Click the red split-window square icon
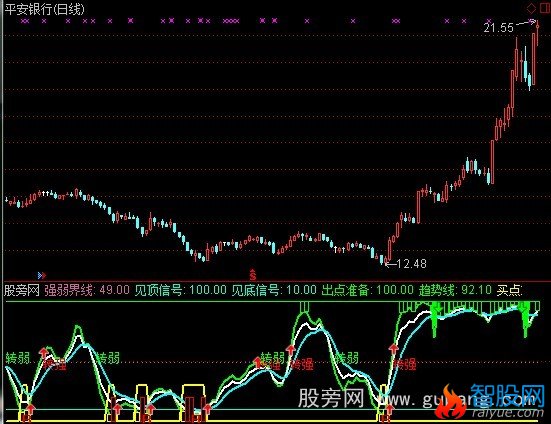This screenshot has width=551, height=424. click(x=545, y=8)
